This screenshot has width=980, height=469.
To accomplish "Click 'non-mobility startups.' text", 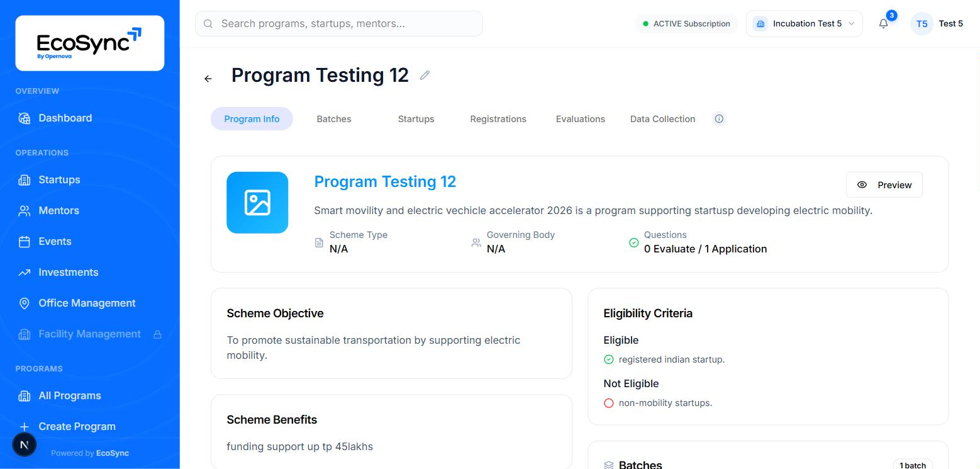I will pos(665,403).
